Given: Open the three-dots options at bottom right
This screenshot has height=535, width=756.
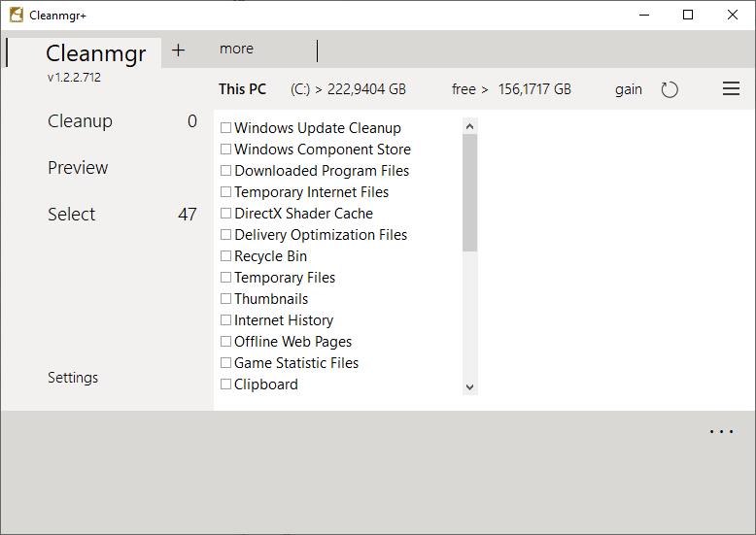Looking at the screenshot, I should pyautogui.click(x=721, y=432).
